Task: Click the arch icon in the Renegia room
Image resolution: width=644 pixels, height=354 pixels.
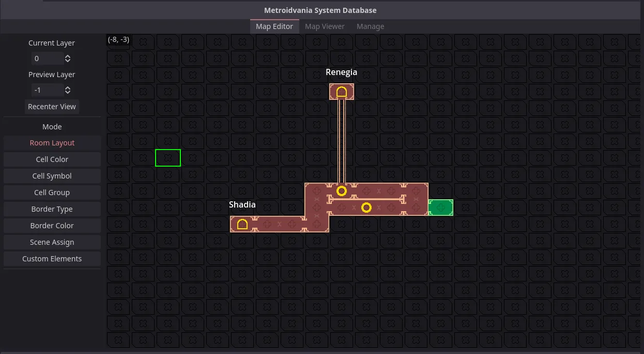Action: pos(341,92)
